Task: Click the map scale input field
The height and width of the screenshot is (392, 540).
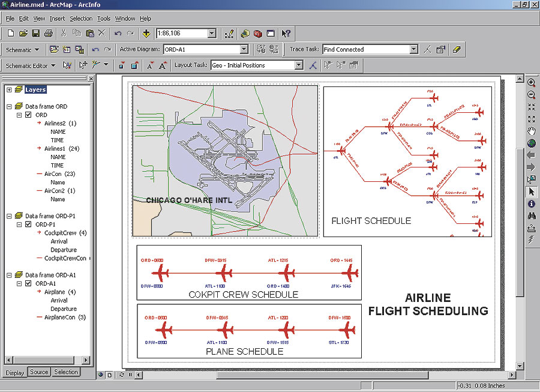Action: click(181, 34)
